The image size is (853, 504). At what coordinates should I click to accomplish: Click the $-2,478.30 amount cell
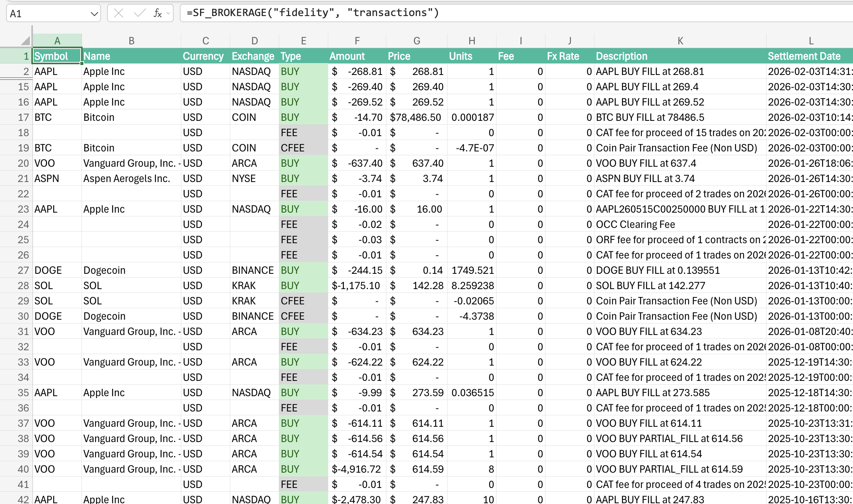(357, 498)
